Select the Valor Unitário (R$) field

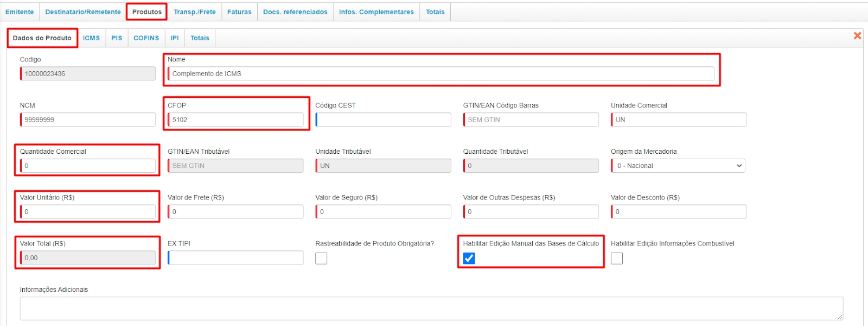(x=88, y=212)
